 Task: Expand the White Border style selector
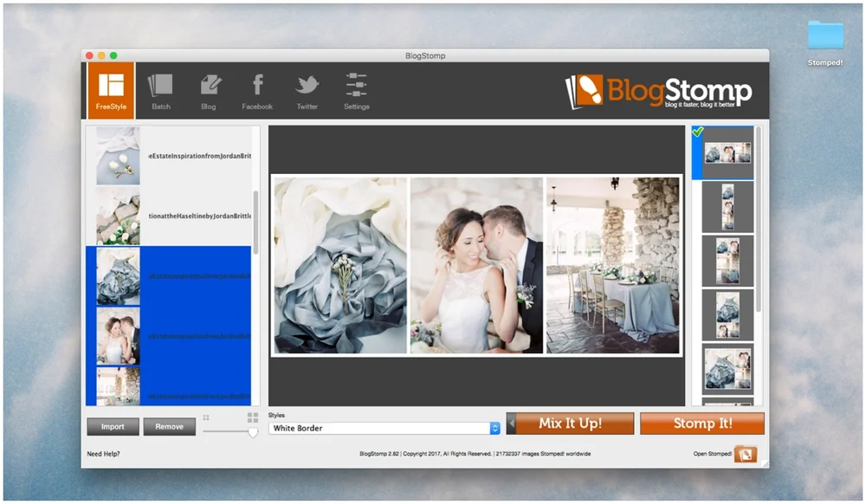point(383,427)
